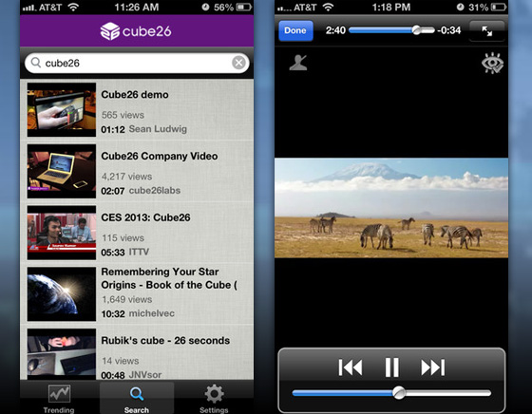Toggle the eye tracking icon
532x414 pixels.
pos(492,63)
